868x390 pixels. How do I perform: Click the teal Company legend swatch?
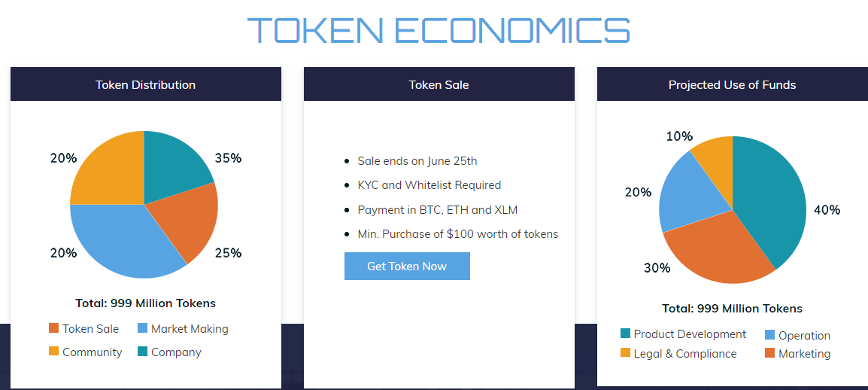(x=142, y=351)
